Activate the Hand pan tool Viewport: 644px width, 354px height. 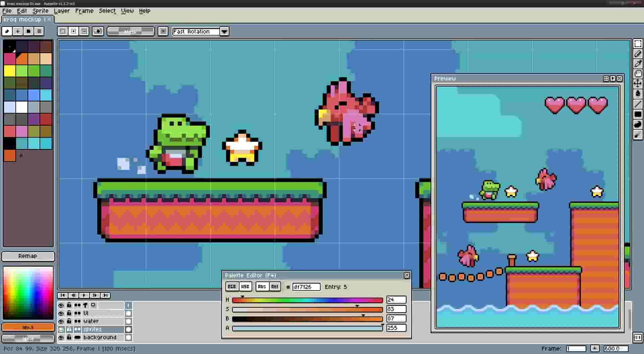[x=638, y=73]
